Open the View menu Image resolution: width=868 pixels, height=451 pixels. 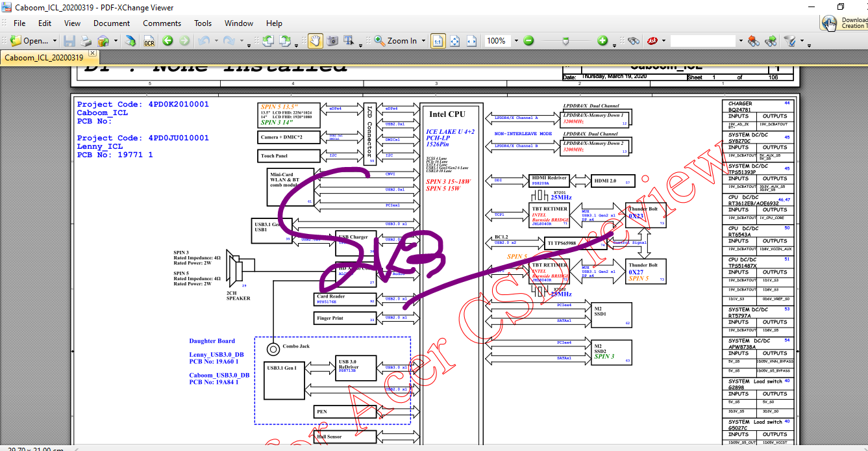[73, 23]
